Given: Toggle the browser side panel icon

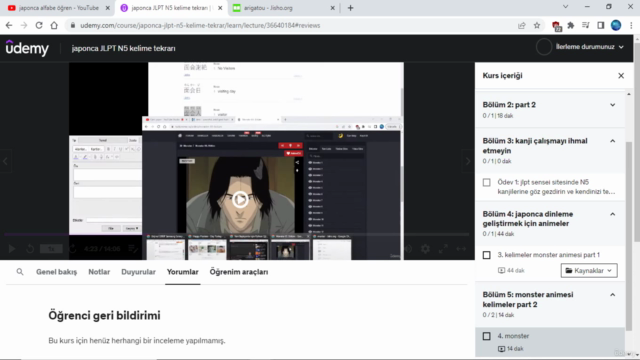Looking at the screenshot, I should pyautogui.click(x=601, y=25).
